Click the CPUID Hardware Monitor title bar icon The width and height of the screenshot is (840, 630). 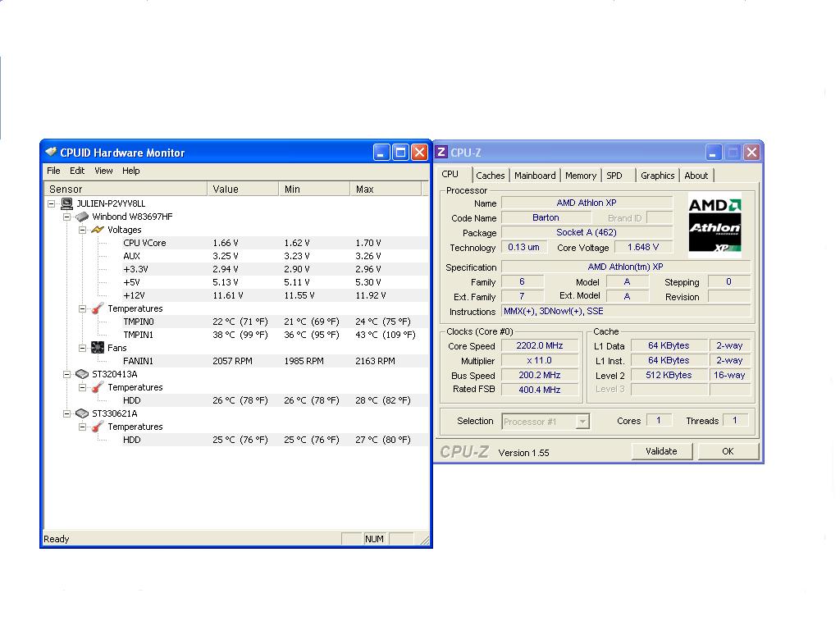51,152
